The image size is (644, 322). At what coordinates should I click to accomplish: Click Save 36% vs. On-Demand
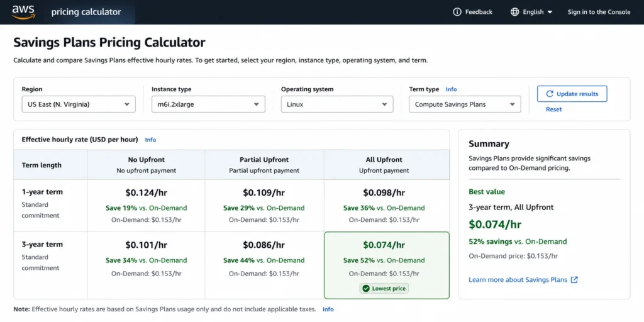pos(384,208)
